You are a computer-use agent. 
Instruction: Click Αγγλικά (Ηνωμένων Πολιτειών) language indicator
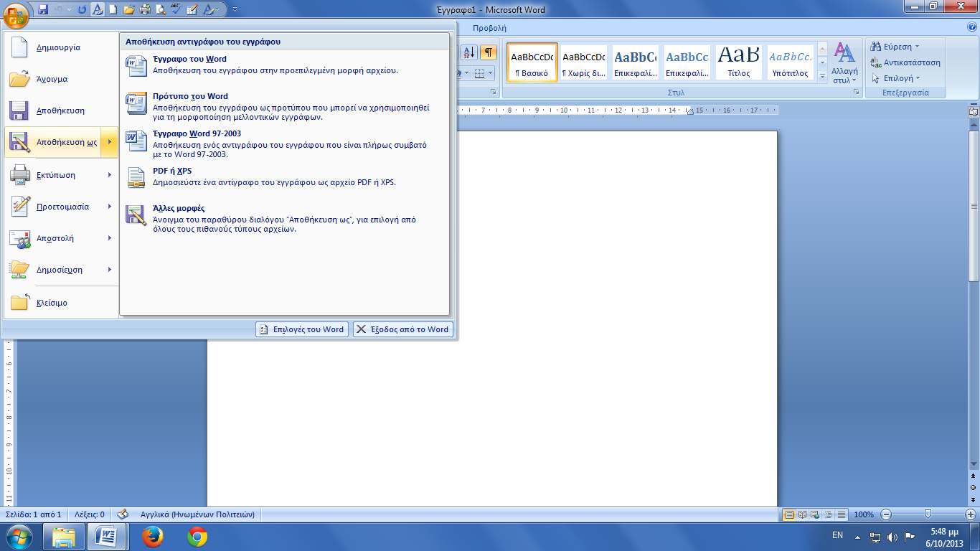[198, 514]
